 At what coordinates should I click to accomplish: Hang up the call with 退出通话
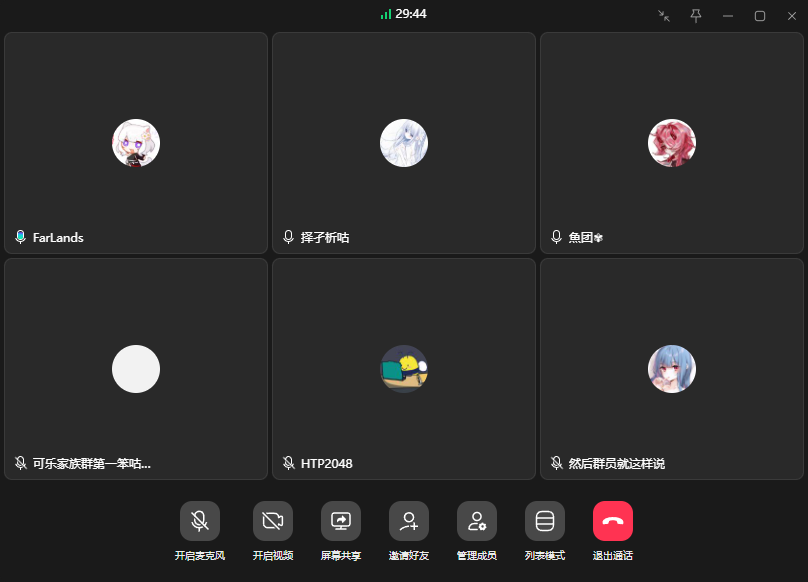[x=612, y=521]
